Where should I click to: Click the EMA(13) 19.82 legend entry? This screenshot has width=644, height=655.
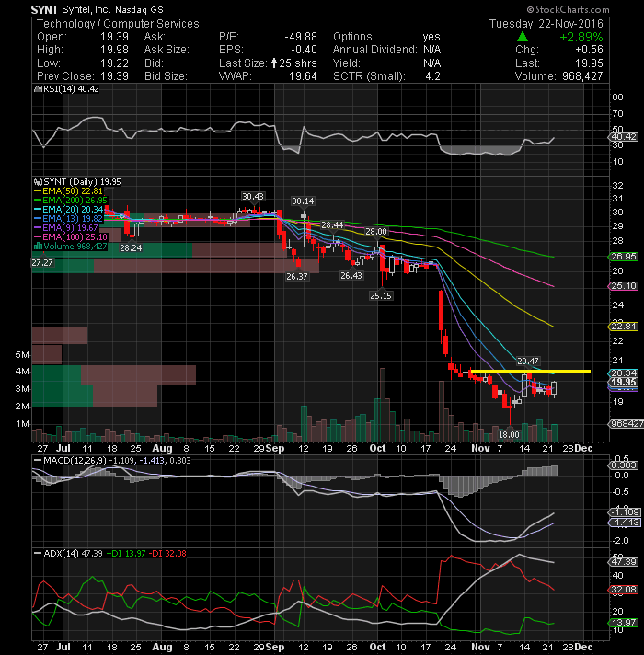(68, 218)
